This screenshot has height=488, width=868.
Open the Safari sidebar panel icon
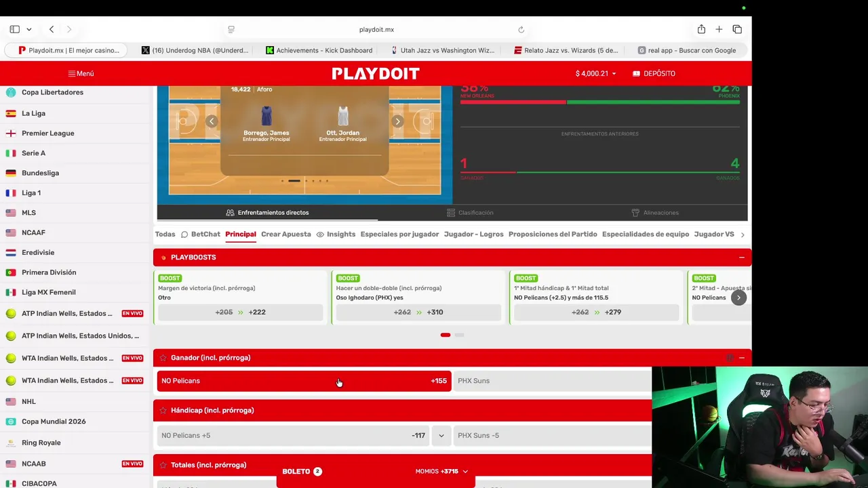coord(14,29)
